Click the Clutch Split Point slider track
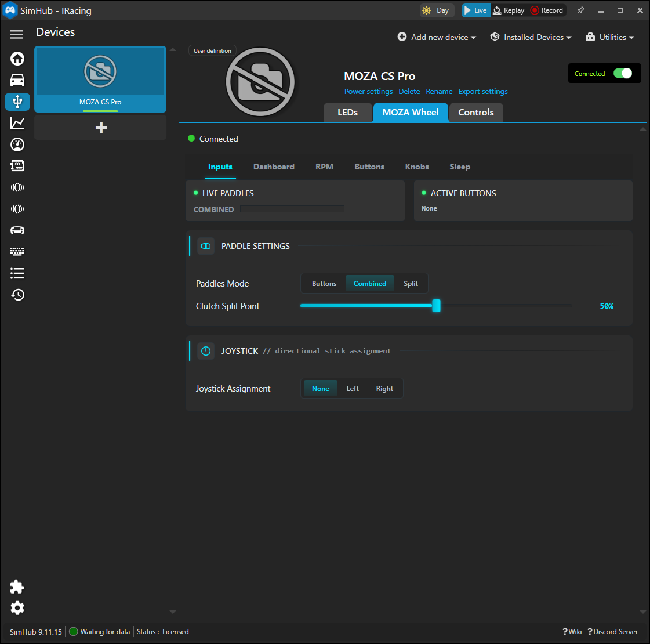Screen dimensions: 650x644 436,306
